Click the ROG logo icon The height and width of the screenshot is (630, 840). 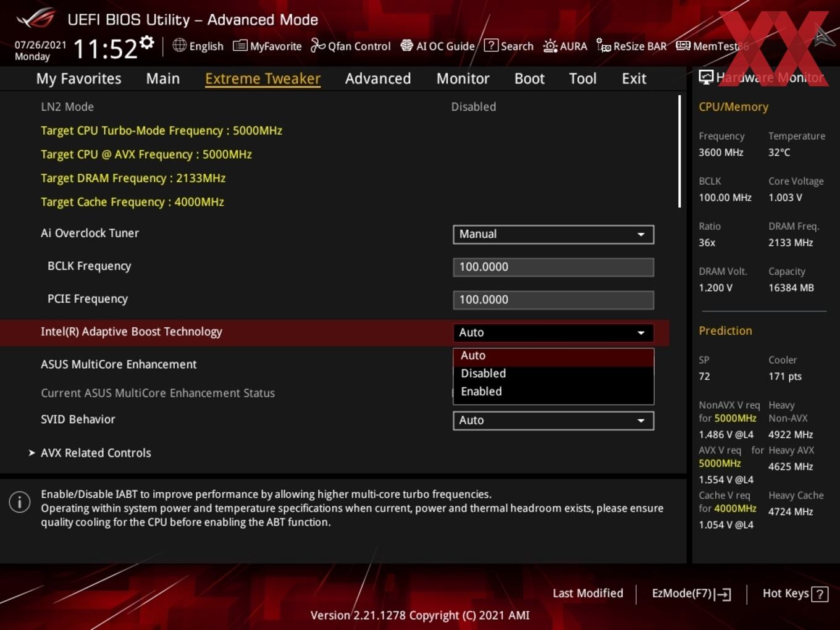point(36,19)
